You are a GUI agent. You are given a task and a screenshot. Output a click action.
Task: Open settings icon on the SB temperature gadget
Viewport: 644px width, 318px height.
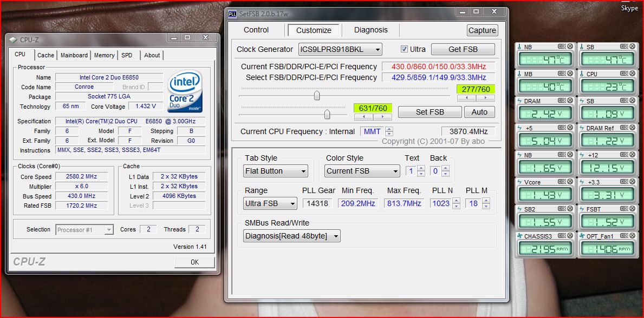point(624,47)
